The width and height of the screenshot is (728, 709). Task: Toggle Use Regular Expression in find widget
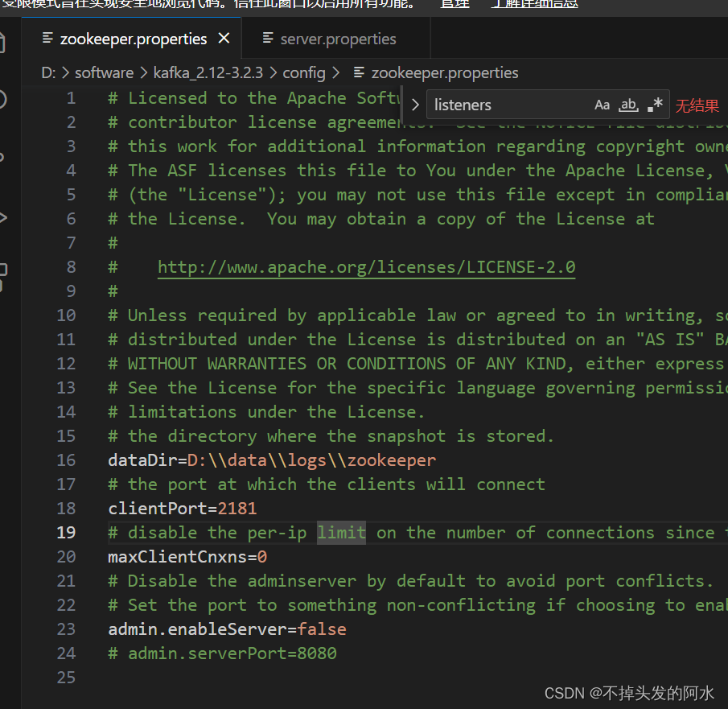655,105
